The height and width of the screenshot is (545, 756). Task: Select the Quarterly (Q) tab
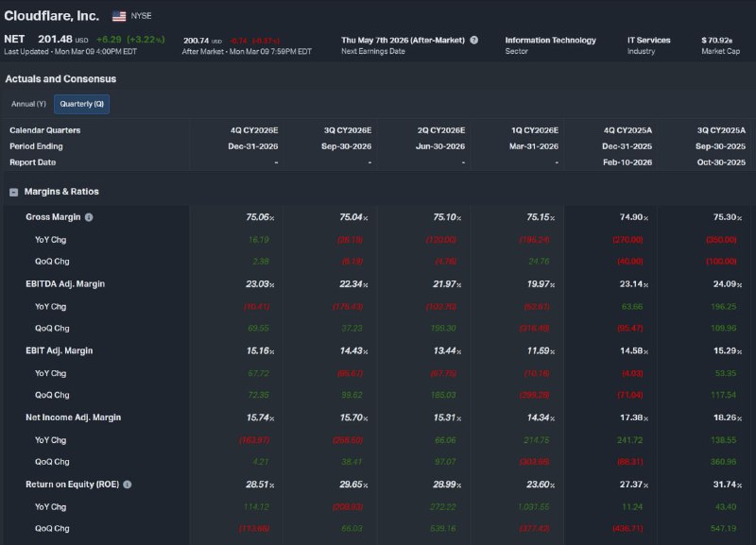(81, 104)
